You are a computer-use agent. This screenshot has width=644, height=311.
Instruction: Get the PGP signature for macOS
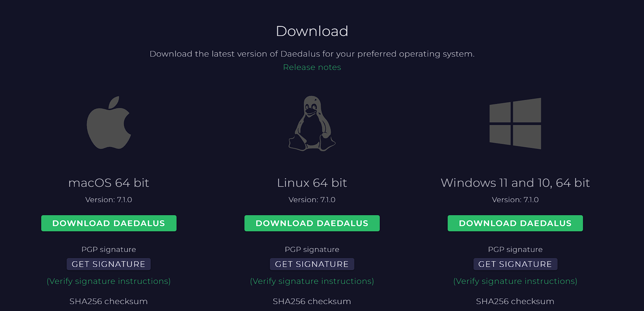109,264
